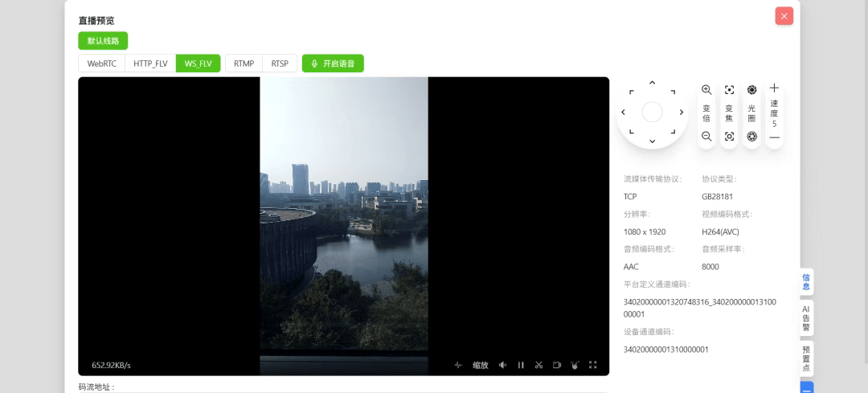Pan camera up with the PTZ up arrow
The width and height of the screenshot is (868, 393).
point(652,83)
